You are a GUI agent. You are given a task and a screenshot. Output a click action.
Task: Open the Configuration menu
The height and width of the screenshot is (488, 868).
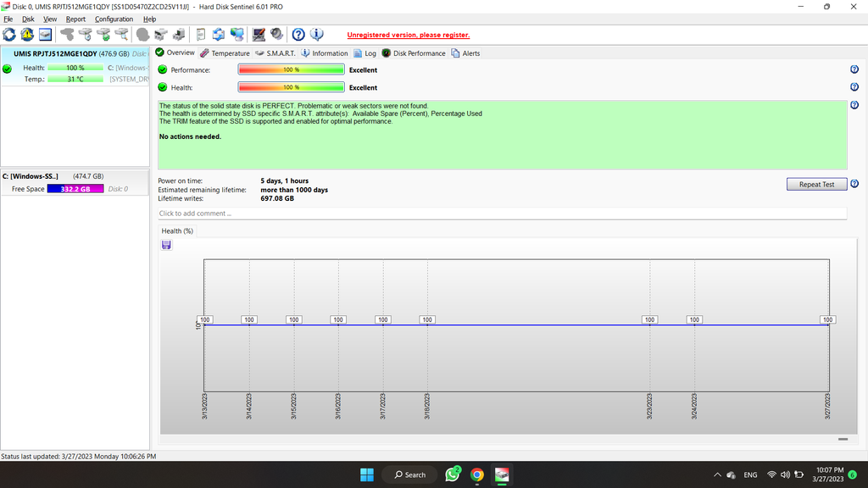click(x=114, y=19)
